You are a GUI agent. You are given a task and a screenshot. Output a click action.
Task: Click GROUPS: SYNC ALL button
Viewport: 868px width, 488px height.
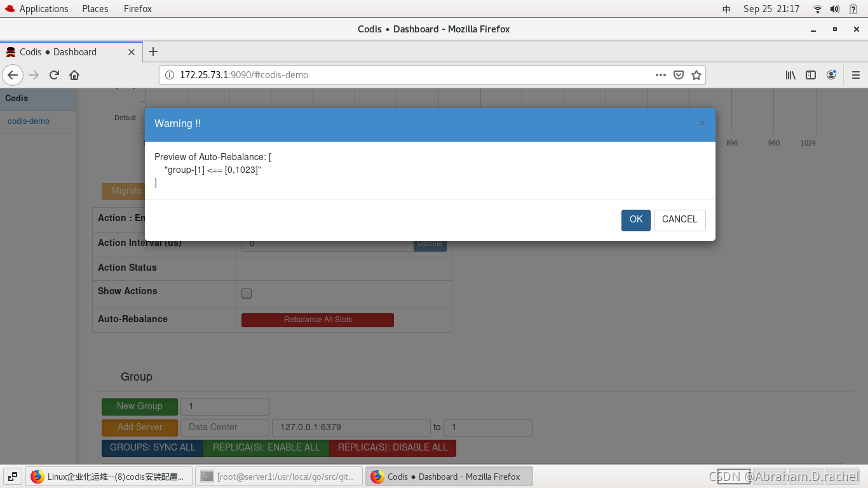tap(153, 447)
